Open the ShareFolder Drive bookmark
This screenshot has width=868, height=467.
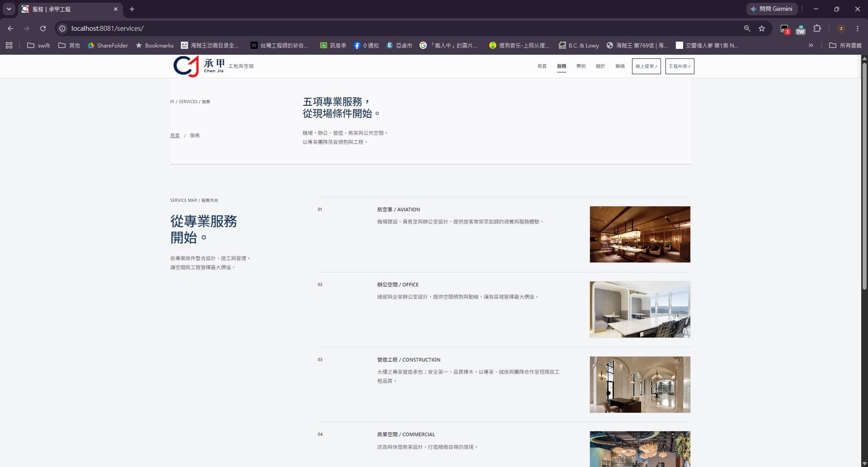pyautogui.click(x=108, y=45)
